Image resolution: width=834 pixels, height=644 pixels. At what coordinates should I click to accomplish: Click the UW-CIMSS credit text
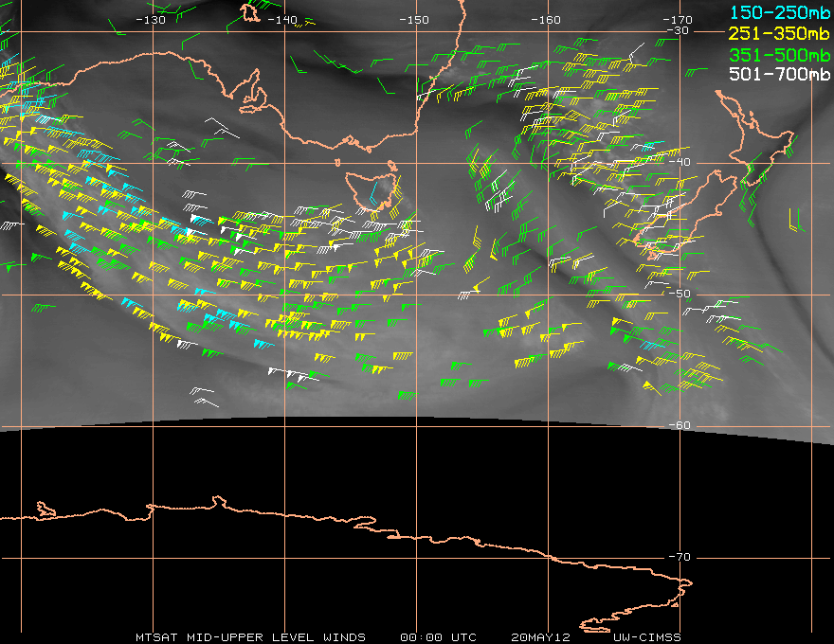pyautogui.click(x=646, y=636)
